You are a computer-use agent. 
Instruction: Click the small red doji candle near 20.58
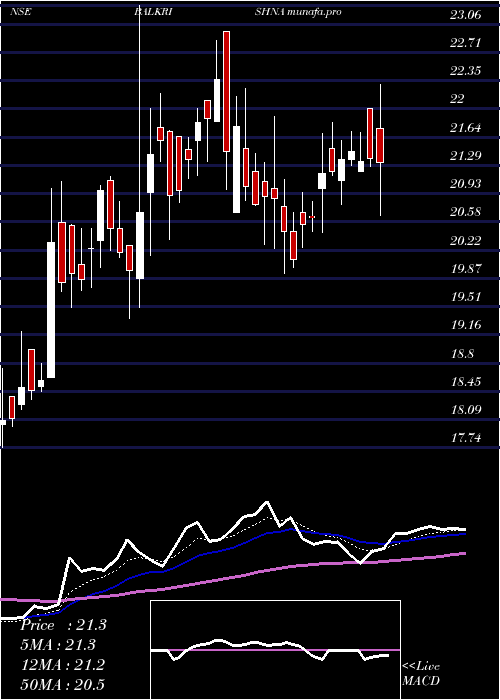pos(312,217)
